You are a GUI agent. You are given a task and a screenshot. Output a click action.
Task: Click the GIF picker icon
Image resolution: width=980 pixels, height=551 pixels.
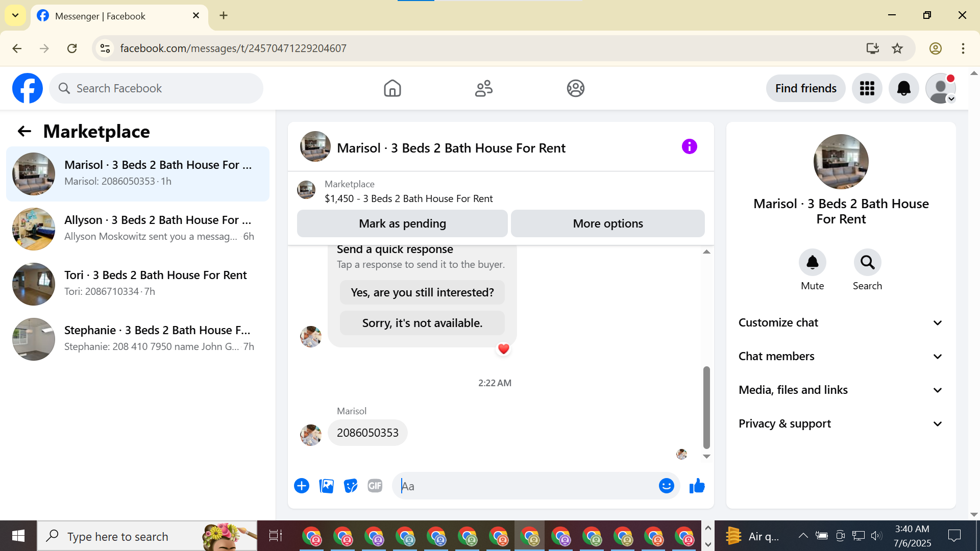pos(375,486)
